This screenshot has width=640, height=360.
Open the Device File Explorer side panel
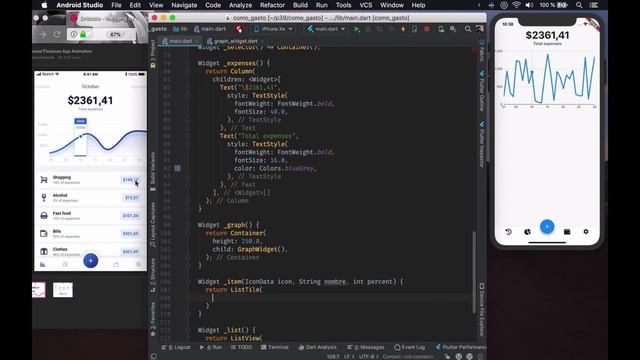coord(482,309)
